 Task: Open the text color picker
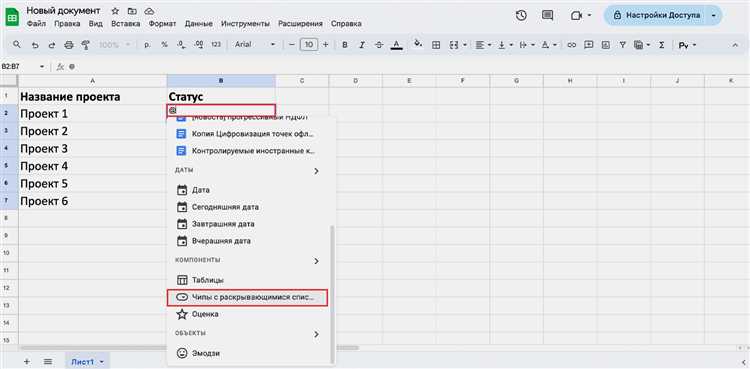[x=396, y=45]
